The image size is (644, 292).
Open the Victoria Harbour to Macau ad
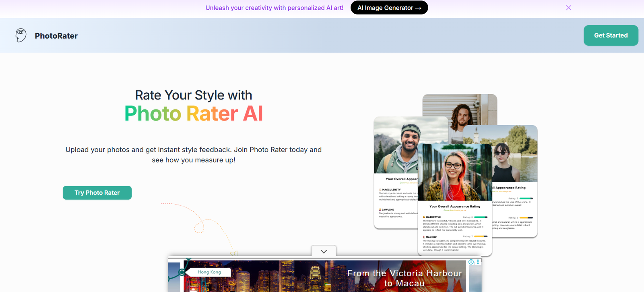pyautogui.click(x=404, y=278)
